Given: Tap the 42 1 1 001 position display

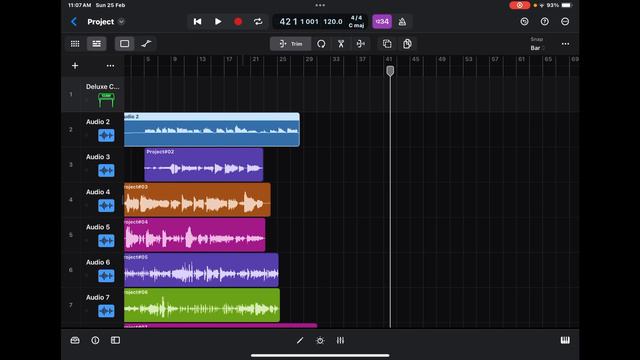Looking at the screenshot, I should click(298, 22).
